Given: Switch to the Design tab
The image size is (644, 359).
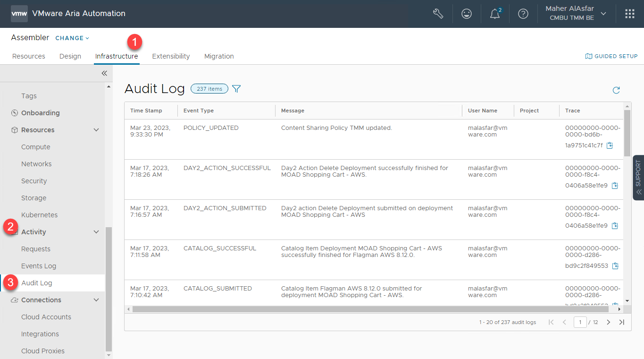Looking at the screenshot, I should point(70,56).
